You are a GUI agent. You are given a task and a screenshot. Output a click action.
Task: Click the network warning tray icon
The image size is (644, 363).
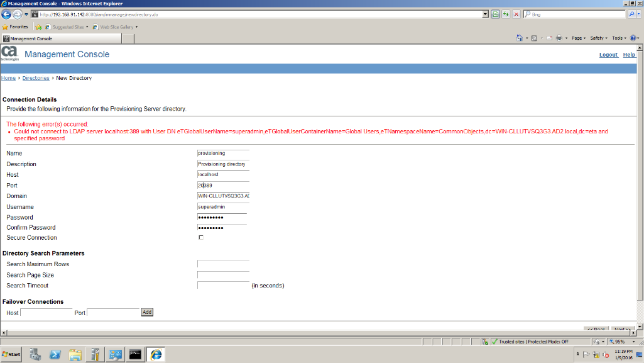pyautogui.click(x=596, y=354)
